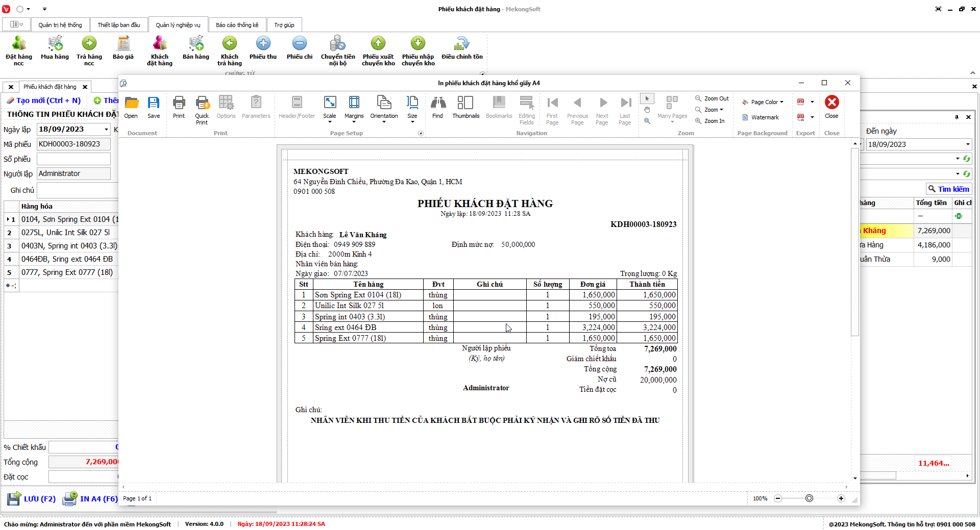Toggle the magnifier zoom tool
The image size is (980, 530).
pyautogui.click(x=647, y=121)
